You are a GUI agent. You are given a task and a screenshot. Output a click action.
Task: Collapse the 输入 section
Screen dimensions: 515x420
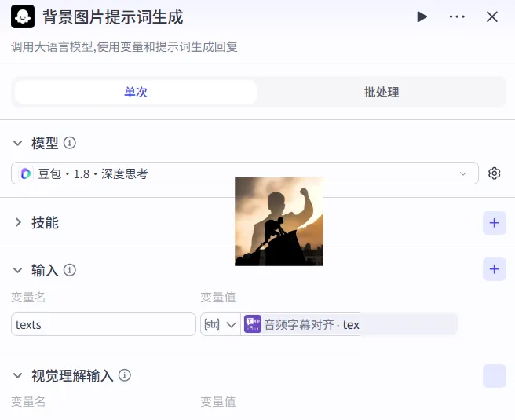(17, 270)
